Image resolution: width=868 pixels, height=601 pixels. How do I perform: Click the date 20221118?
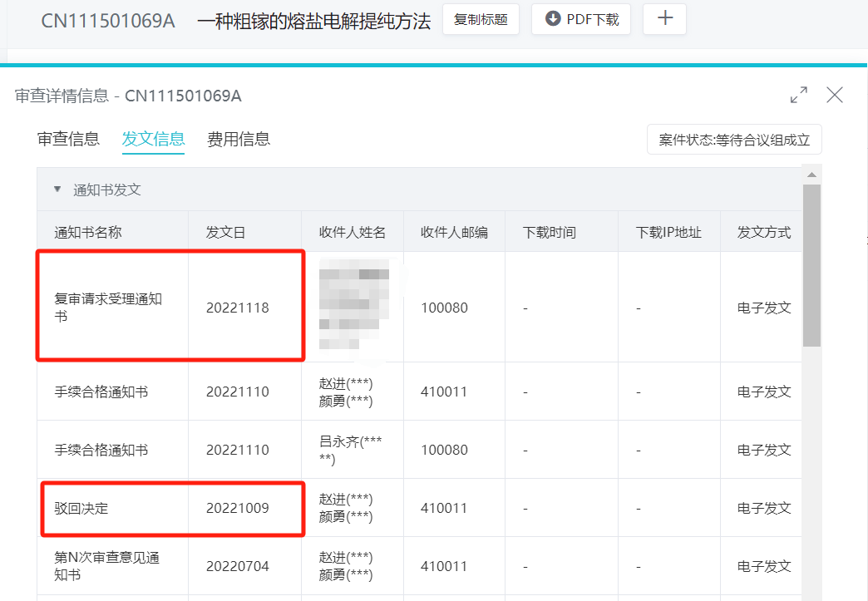(x=238, y=308)
